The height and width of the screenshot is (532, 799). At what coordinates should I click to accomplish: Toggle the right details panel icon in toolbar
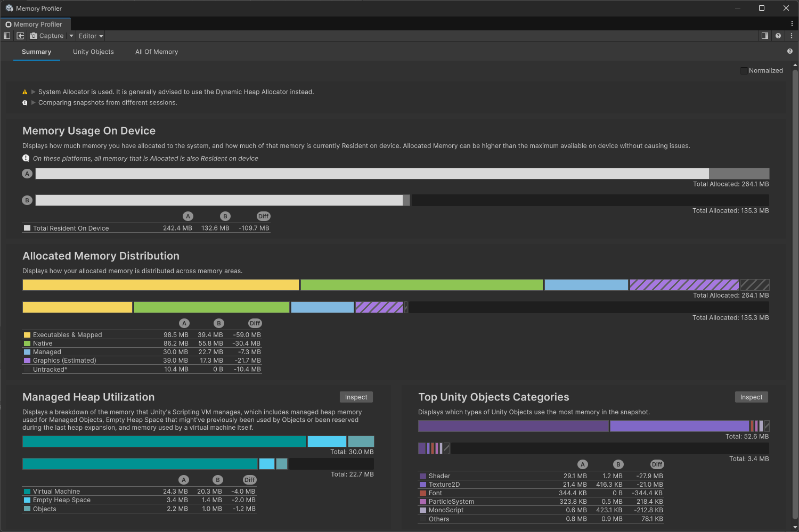tap(765, 36)
